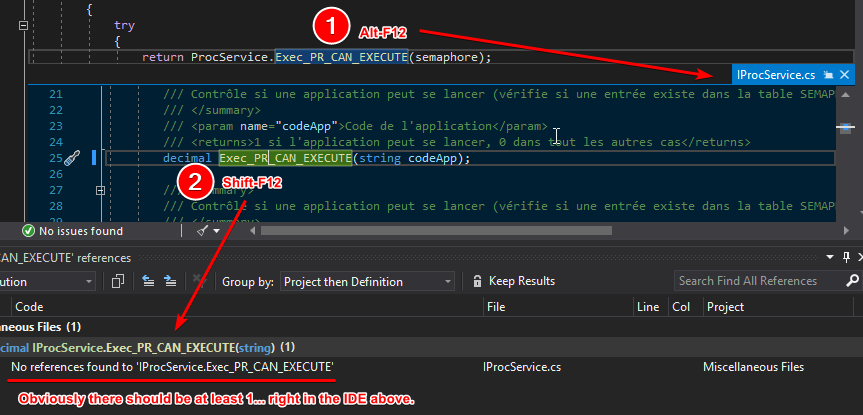The image size is (863, 415).
Task: Select the 'No references found' result row
Action: point(432,367)
